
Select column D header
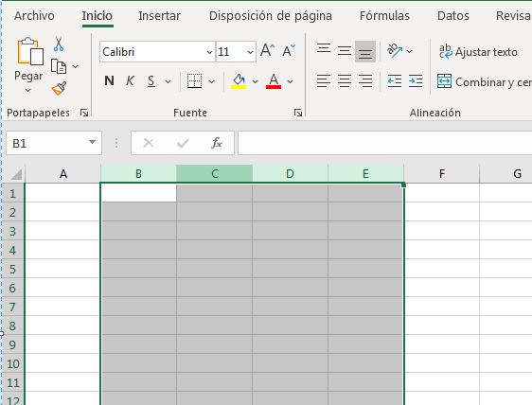(x=290, y=174)
